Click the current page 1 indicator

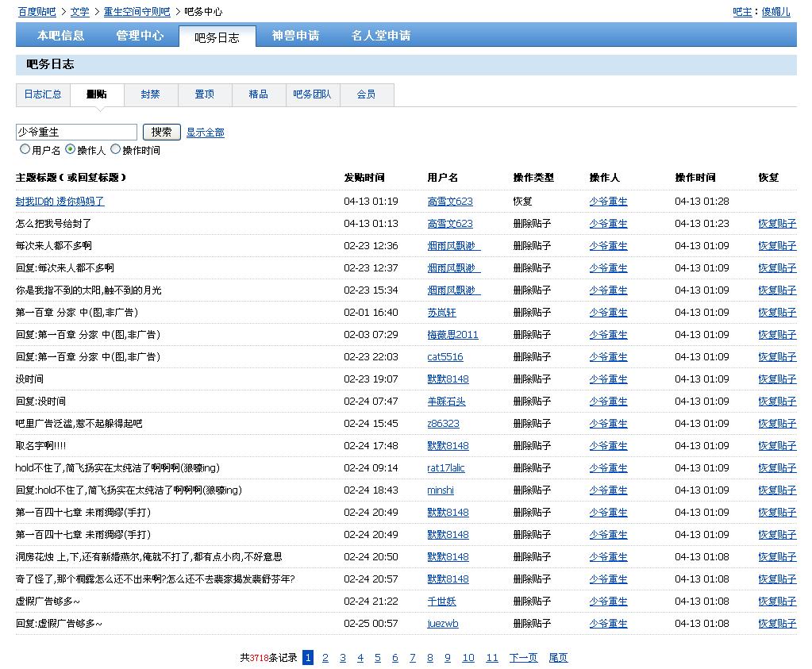[308, 658]
